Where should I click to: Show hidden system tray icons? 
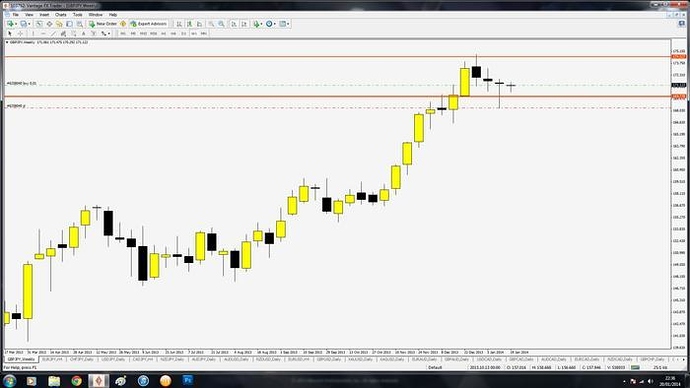coord(624,381)
